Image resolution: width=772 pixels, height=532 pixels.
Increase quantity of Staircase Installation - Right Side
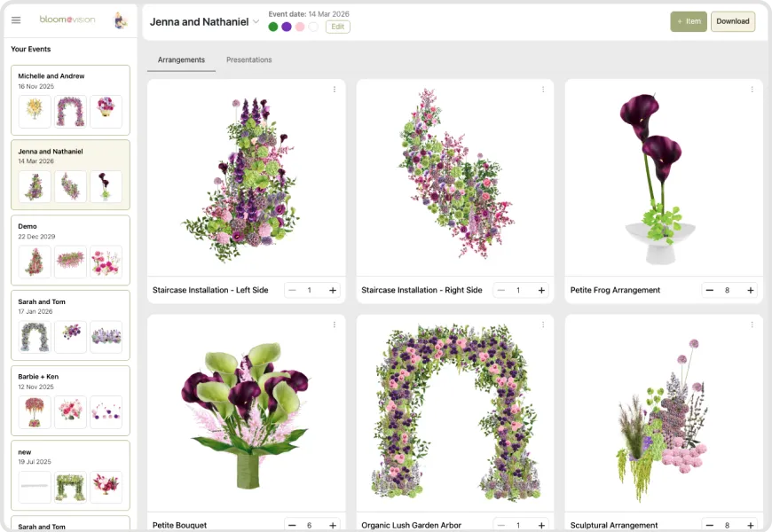[x=541, y=290]
